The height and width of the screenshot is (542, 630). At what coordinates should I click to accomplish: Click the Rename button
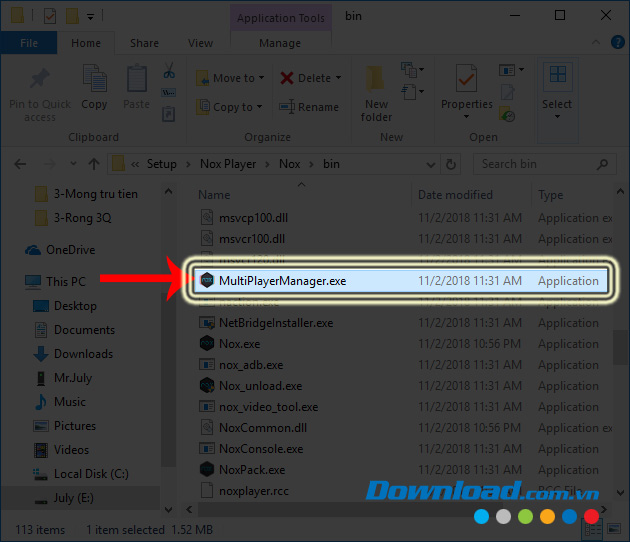click(309, 107)
